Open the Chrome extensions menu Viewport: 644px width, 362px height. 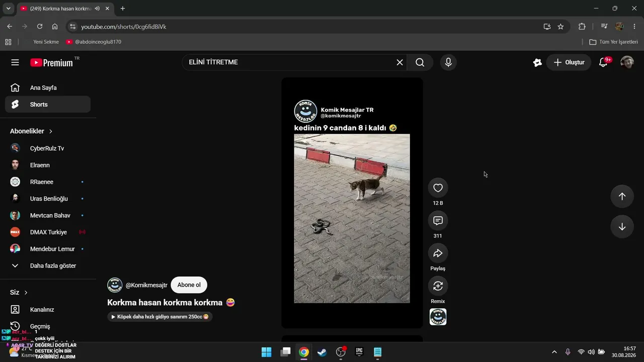click(582, 27)
